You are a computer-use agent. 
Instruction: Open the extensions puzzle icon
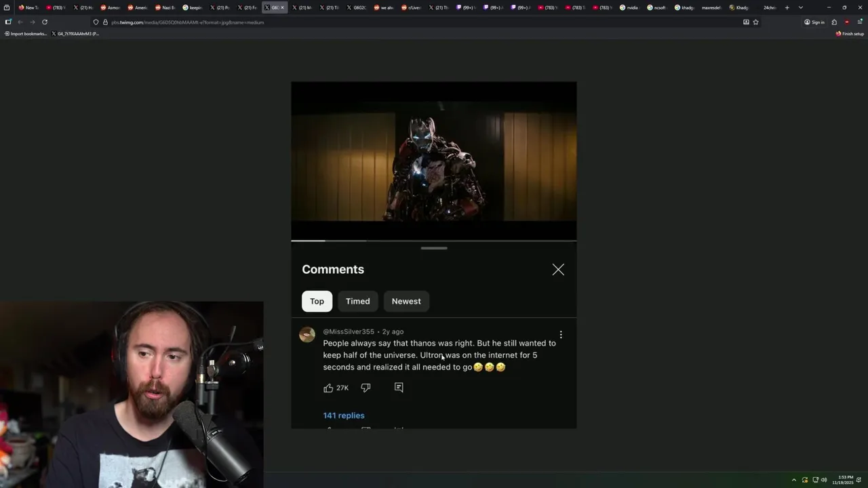pos(834,22)
